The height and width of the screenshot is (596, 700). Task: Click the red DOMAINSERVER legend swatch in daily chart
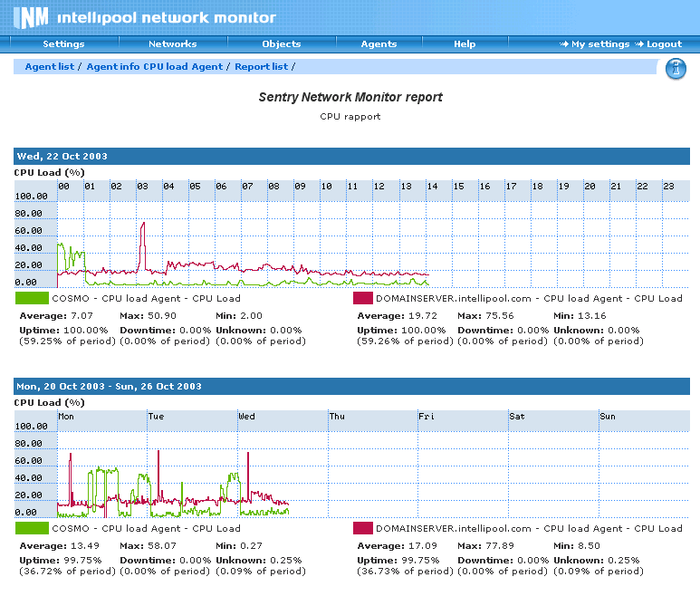click(x=362, y=298)
